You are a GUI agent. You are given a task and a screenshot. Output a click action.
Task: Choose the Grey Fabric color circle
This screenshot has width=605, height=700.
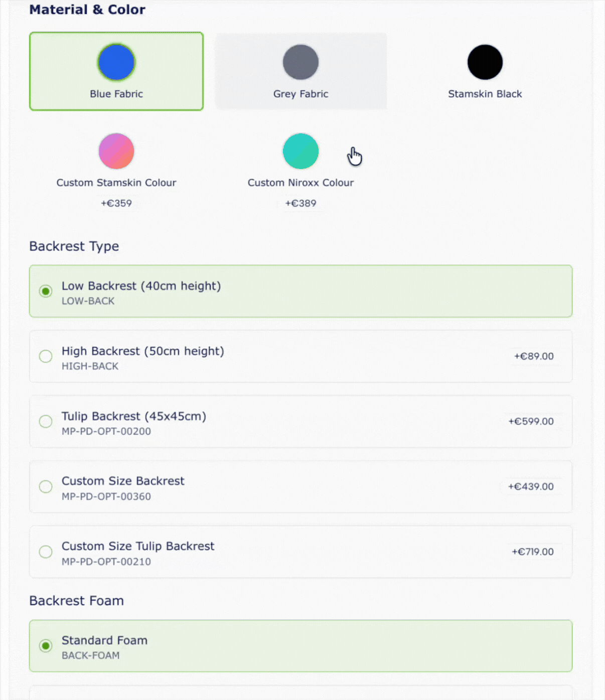click(300, 62)
